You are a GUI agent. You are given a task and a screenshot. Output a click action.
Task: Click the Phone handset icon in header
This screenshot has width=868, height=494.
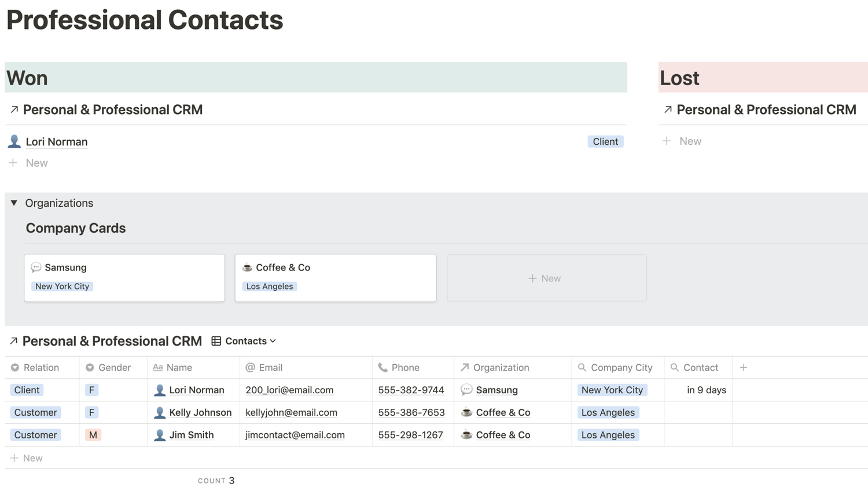382,368
